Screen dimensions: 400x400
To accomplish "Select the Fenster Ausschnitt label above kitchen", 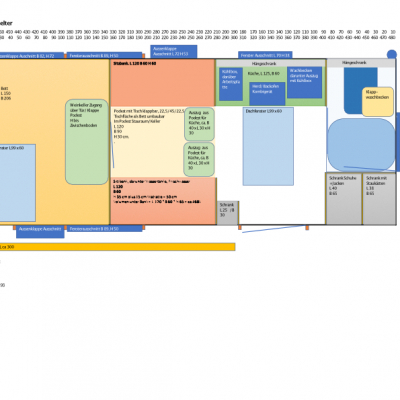I will point(265,55).
